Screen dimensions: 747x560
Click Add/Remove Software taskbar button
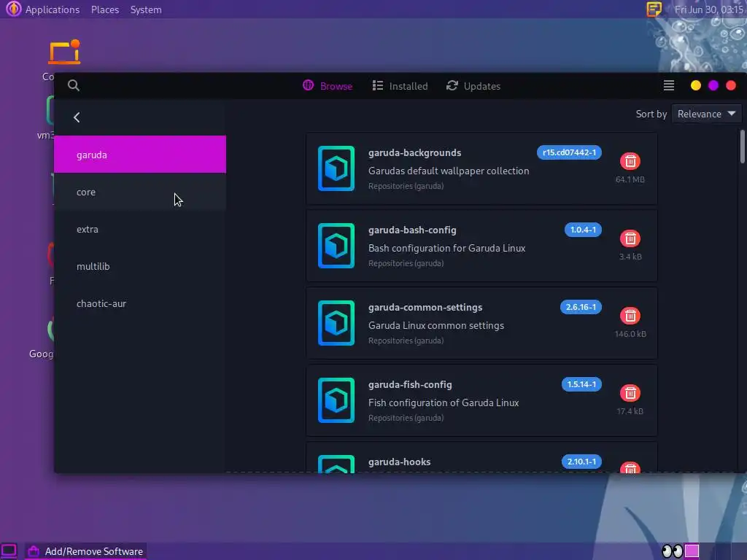(x=86, y=551)
